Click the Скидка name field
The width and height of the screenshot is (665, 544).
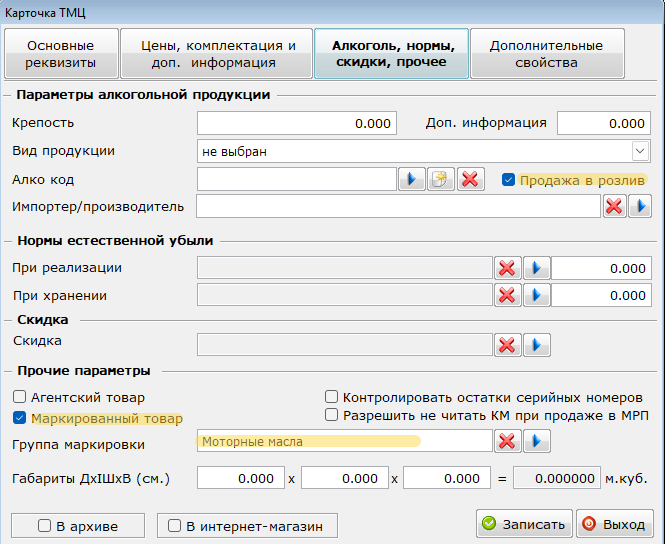[345, 345]
